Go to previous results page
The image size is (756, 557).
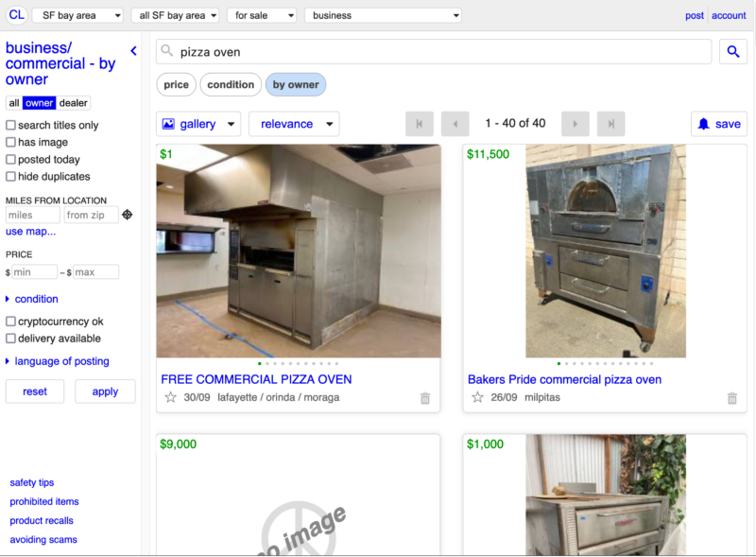click(455, 124)
